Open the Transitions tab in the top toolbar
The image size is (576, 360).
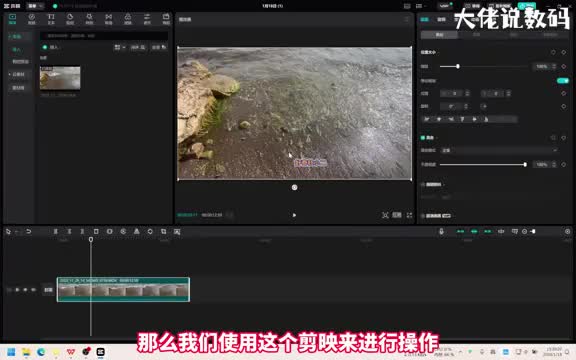click(108, 19)
